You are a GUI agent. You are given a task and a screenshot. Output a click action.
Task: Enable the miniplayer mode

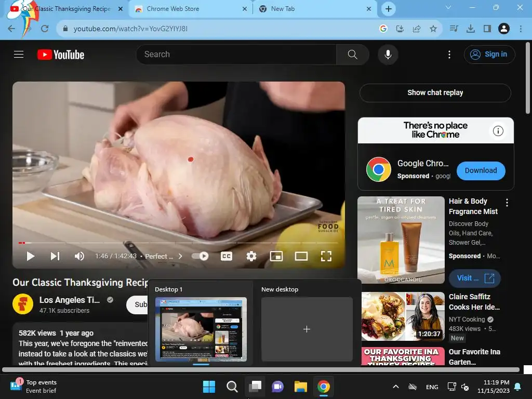coord(276,256)
